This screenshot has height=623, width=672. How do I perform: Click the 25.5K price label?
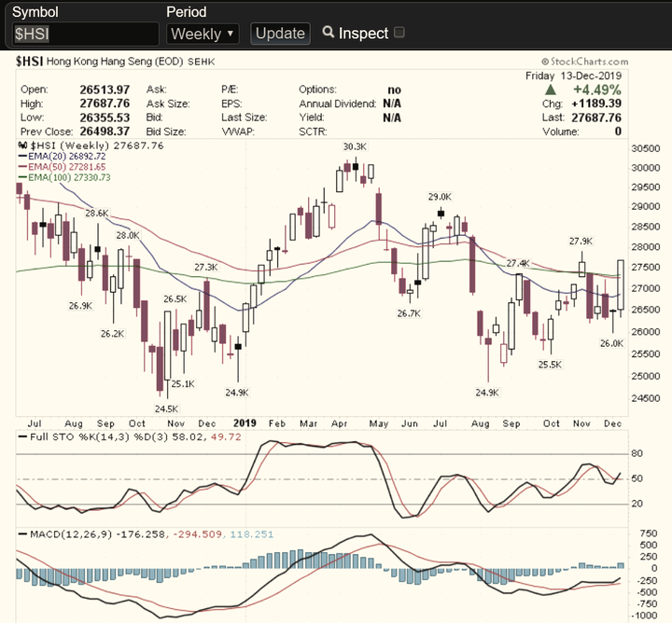(550, 365)
